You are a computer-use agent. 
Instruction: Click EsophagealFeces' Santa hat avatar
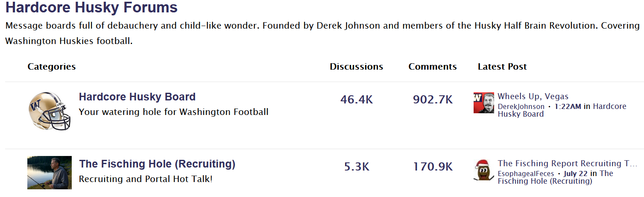pos(484,170)
